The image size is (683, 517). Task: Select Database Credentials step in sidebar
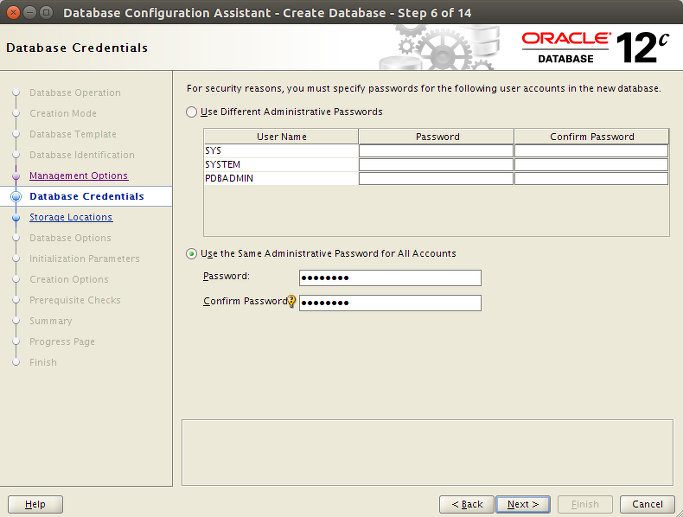(87, 196)
